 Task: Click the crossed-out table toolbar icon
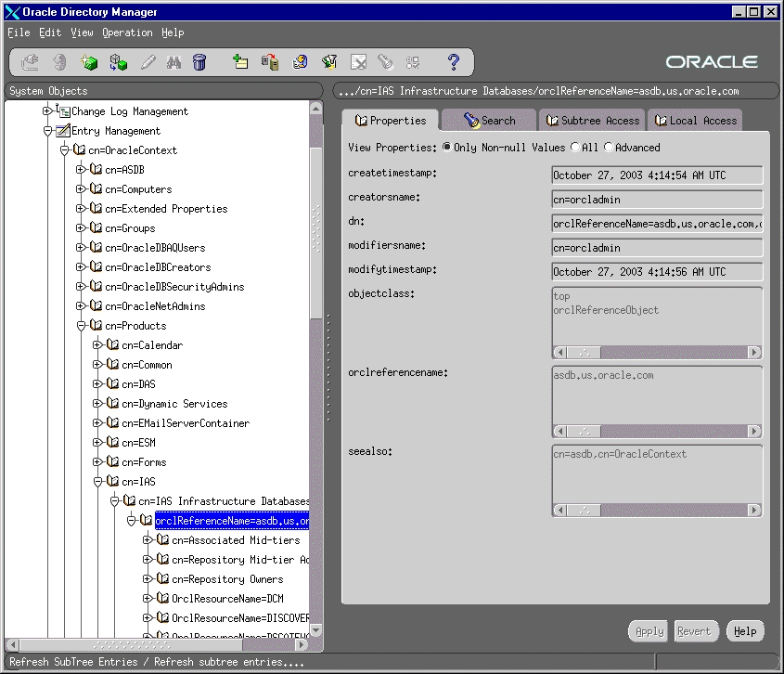(358, 62)
